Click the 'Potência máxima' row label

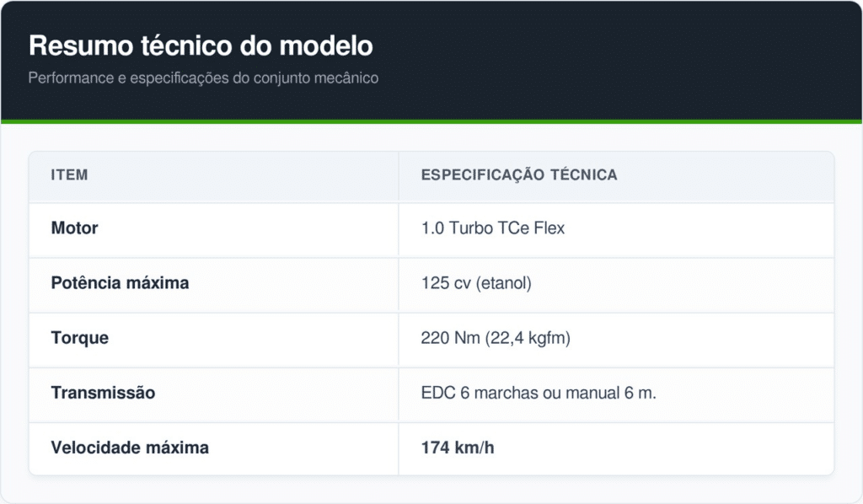click(120, 283)
